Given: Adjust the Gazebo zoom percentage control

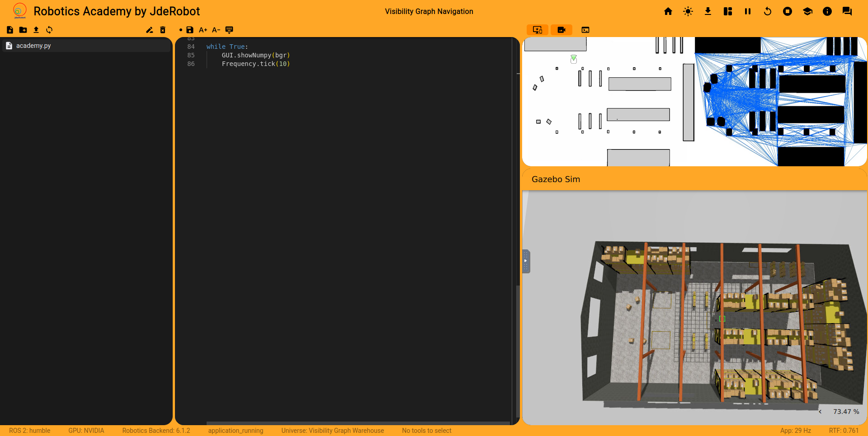Looking at the screenshot, I should tap(846, 412).
